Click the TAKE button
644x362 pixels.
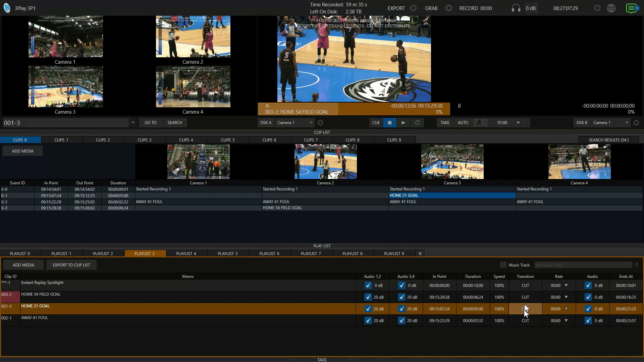tap(445, 123)
